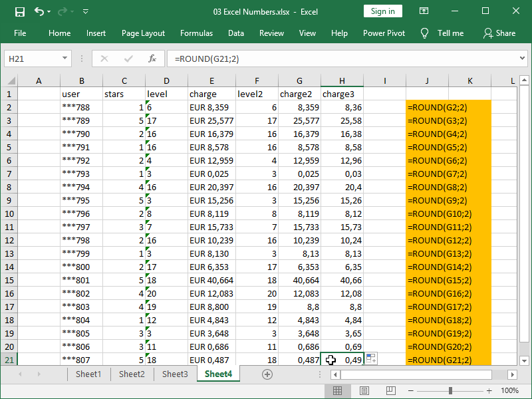Click formula bar with =ROUND(G21;2)
Screen dimensions: 532x399
click(x=342, y=59)
